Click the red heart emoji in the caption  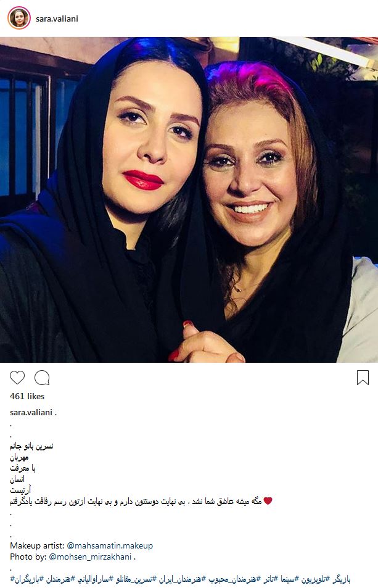[x=268, y=501]
